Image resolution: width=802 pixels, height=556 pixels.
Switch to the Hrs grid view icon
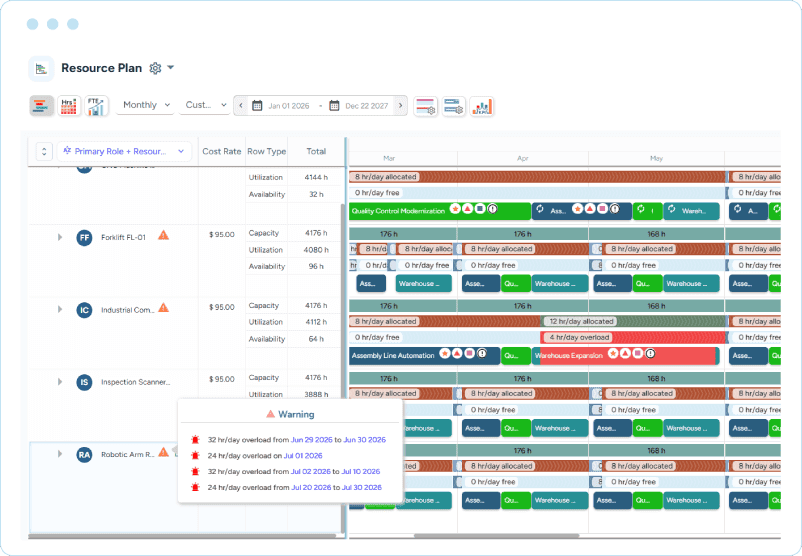point(69,106)
